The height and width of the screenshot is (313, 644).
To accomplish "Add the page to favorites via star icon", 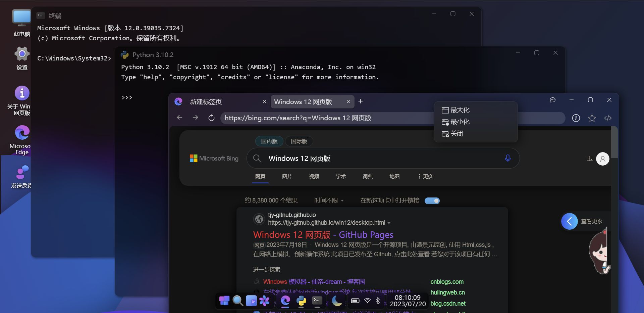I will pos(592,118).
